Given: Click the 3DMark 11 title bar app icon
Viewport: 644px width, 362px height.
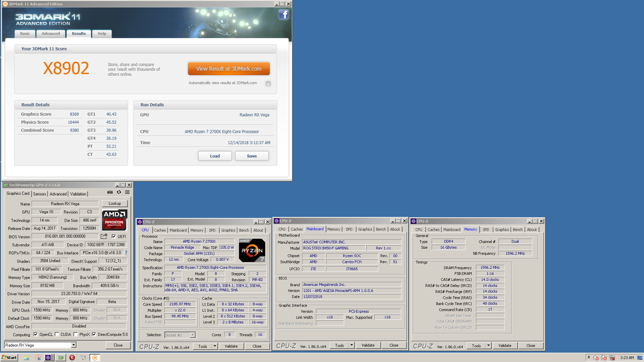Looking at the screenshot, I should [x=5, y=4].
